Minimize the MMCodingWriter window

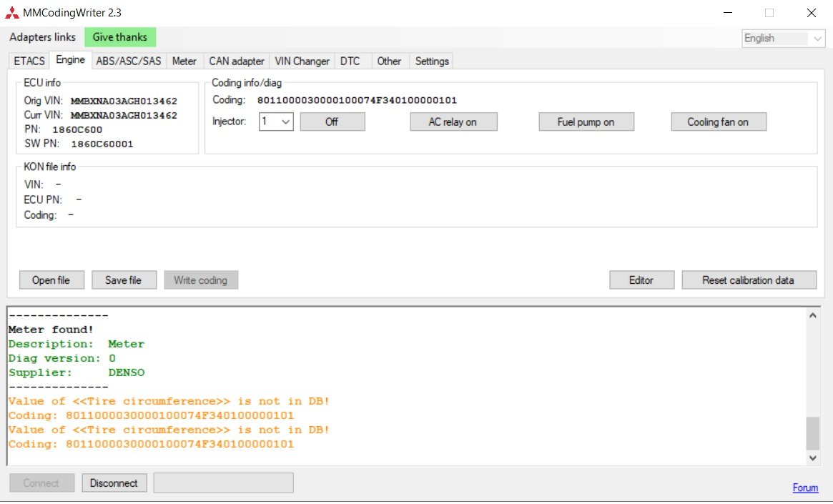728,13
